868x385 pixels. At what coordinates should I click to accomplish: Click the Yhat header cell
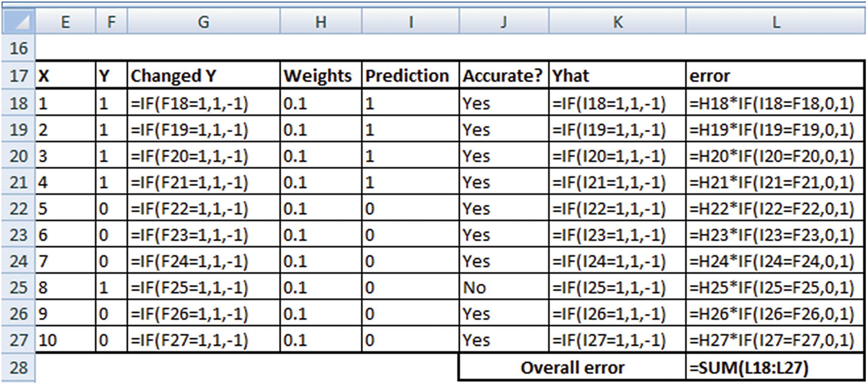pyautogui.click(x=617, y=76)
